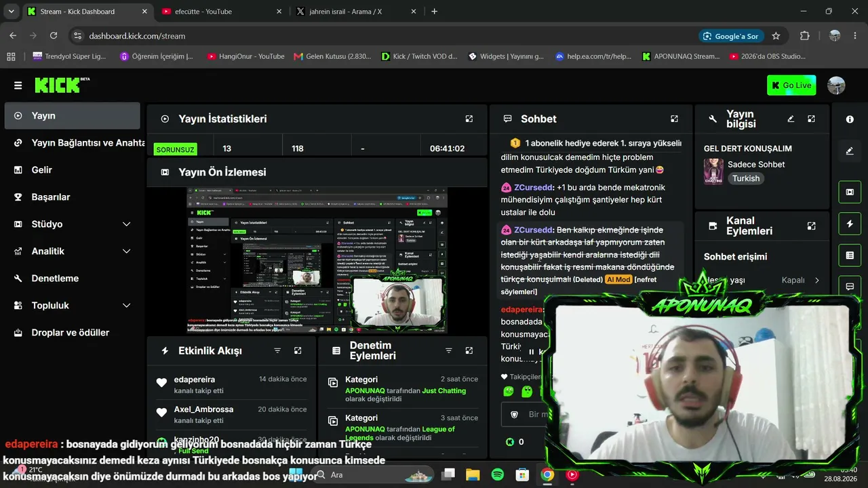Click the Go Live button
This screenshot has height=488, width=868.
point(791,85)
